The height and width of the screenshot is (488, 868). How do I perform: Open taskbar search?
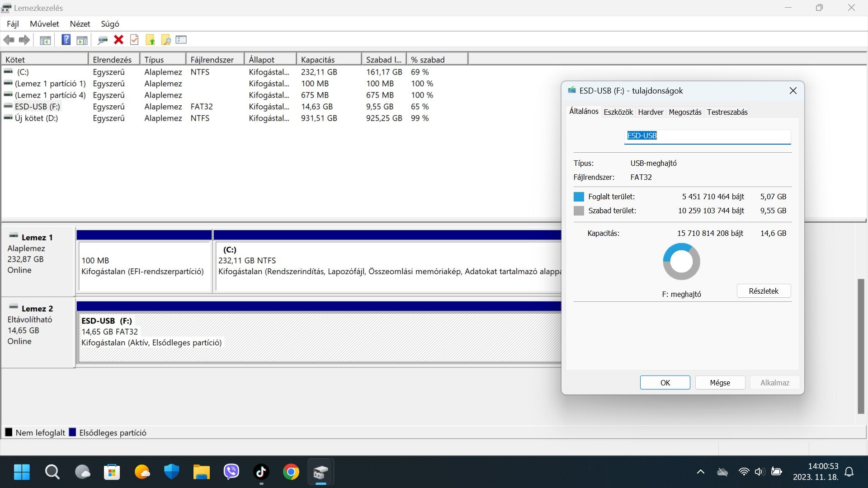pos(52,472)
